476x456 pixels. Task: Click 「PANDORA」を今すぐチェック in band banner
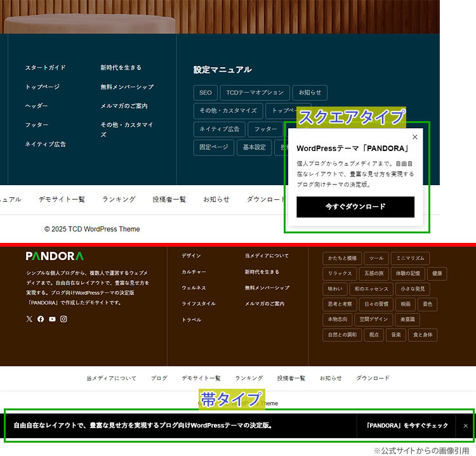[x=407, y=426]
